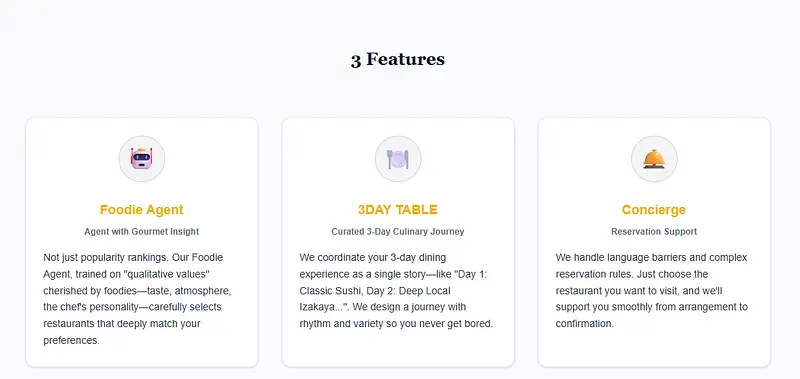Click Agent with Gourmet Insight subtitle
The image size is (800, 379).
(142, 232)
